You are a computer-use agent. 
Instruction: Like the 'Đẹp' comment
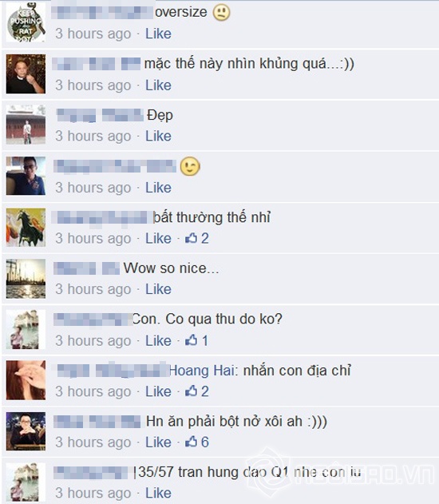coord(158,136)
